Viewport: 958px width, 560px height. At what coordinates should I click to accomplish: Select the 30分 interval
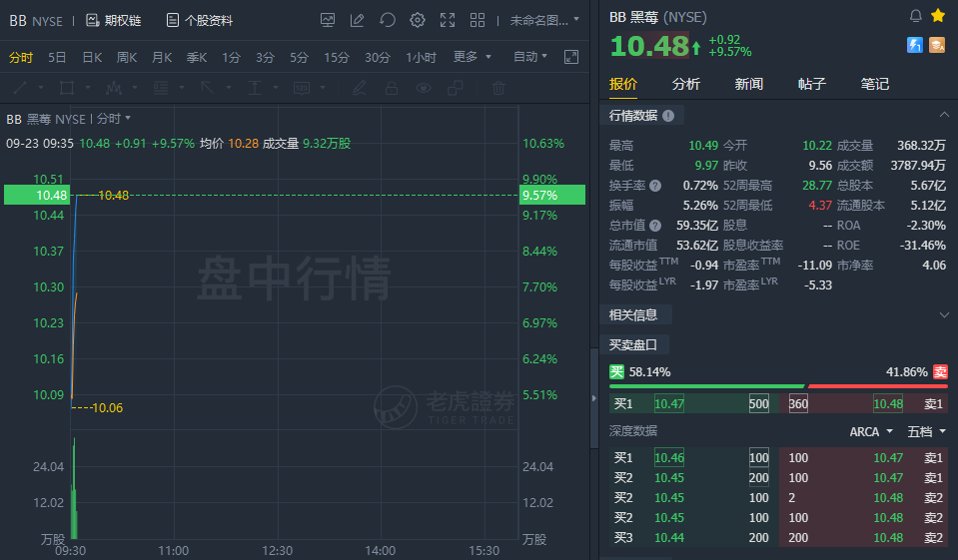378,58
